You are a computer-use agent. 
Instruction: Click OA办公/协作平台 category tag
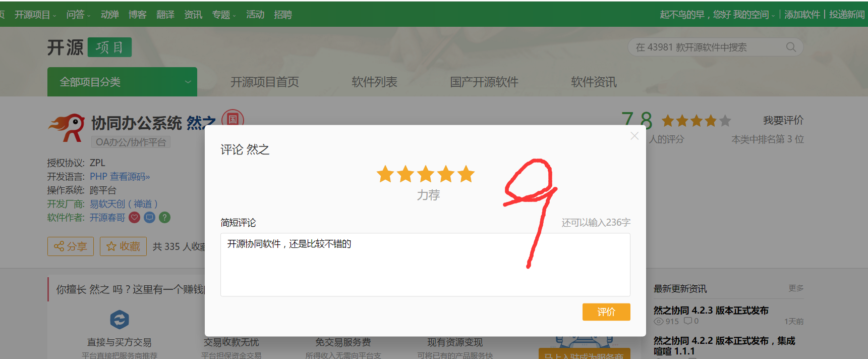tap(131, 142)
